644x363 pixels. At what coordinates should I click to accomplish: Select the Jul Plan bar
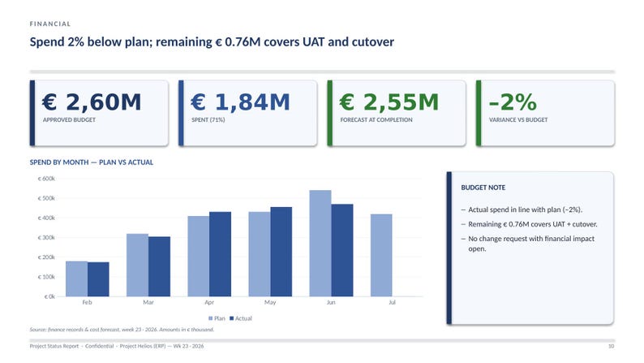(381, 255)
